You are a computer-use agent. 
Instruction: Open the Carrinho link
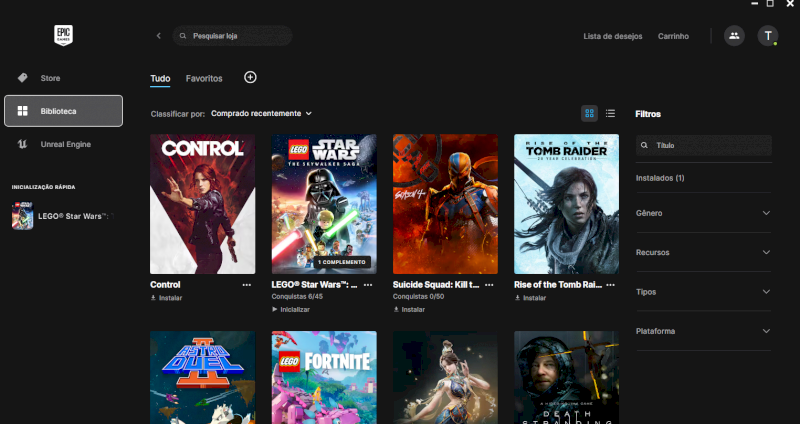673,36
